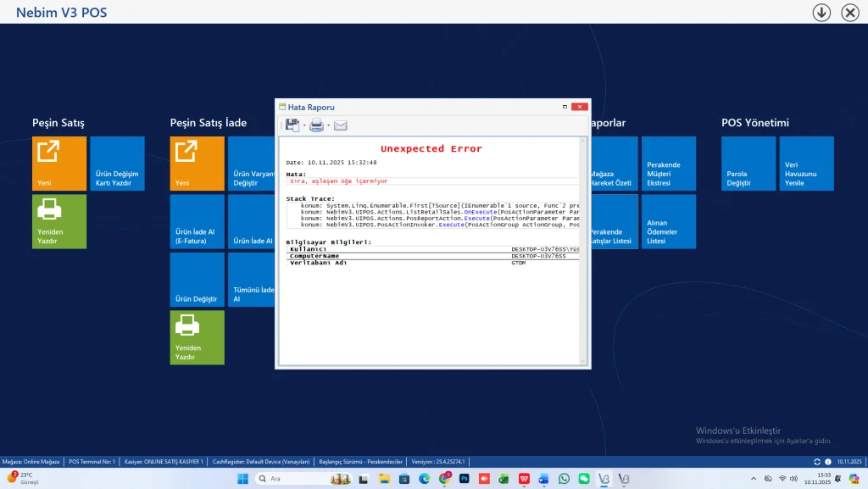The width and height of the screenshot is (868, 489).
Task: Click the save icon in Hata Raporu toolbar
Action: click(292, 125)
